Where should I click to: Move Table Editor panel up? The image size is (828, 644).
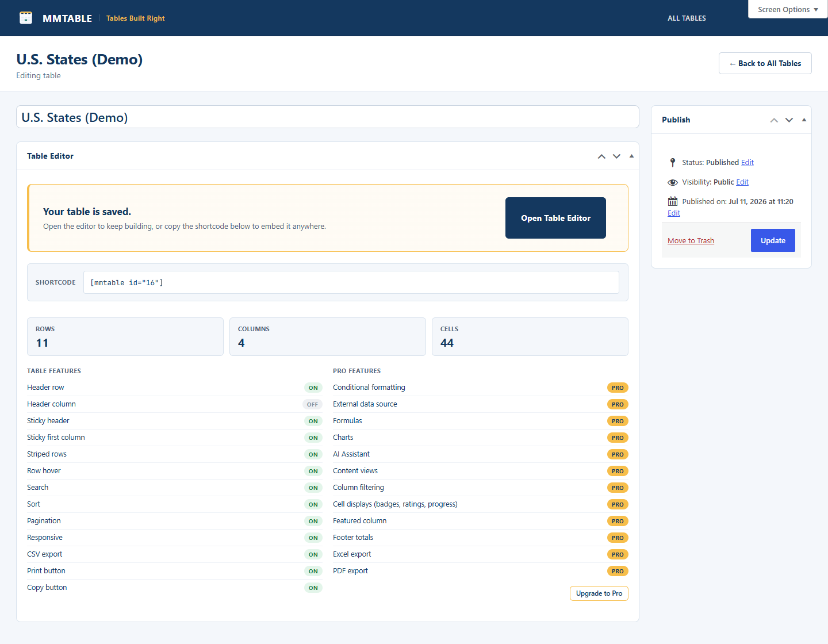pos(601,156)
